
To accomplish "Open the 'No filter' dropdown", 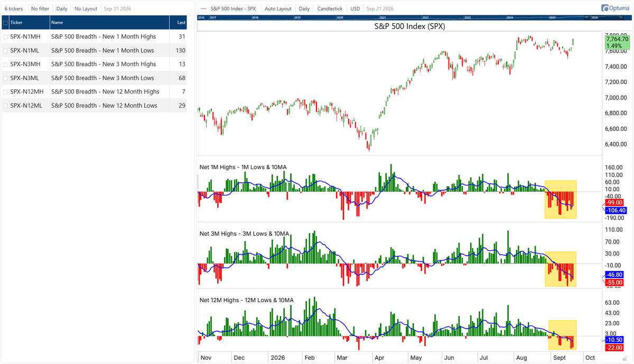I will pos(40,9).
